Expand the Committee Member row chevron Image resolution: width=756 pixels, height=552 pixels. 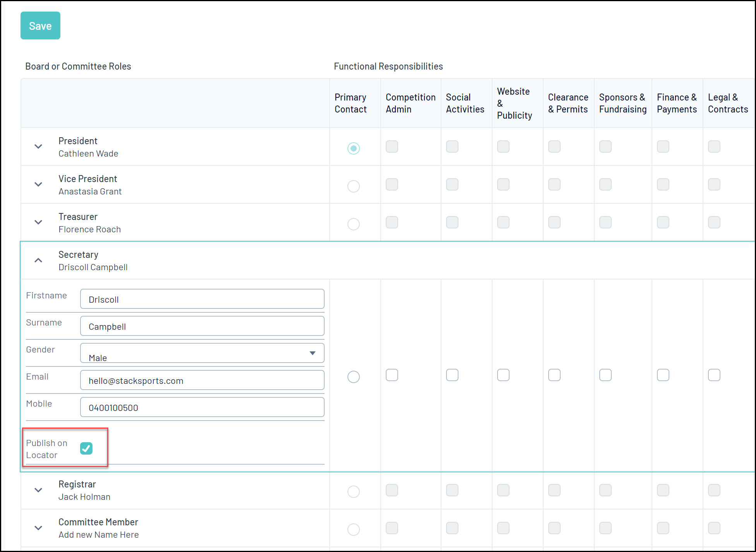tap(38, 528)
